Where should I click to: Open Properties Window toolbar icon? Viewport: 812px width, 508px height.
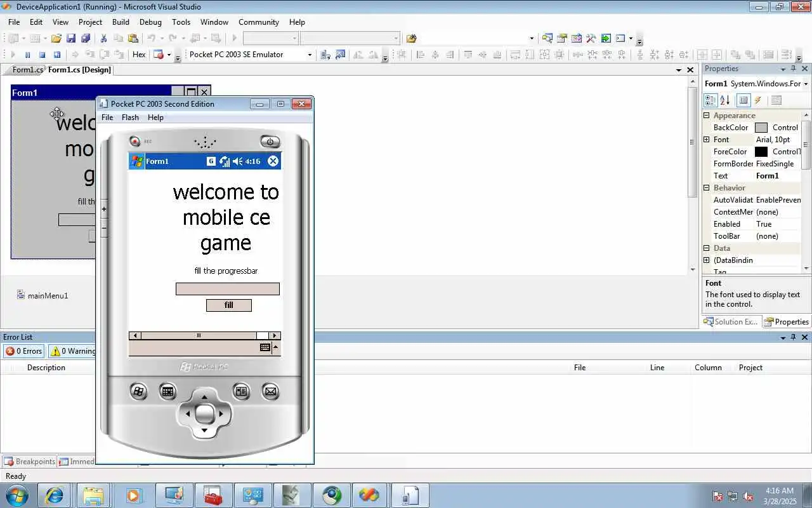click(x=561, y=38)
